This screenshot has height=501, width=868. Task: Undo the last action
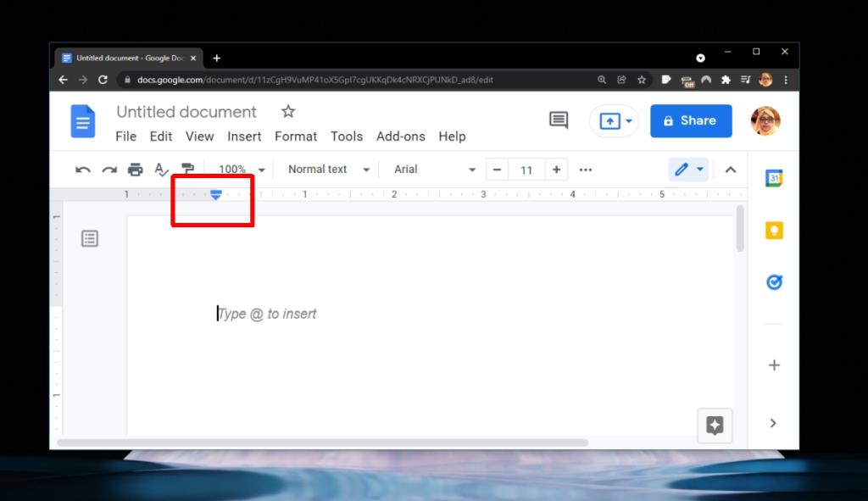[82, 170]
